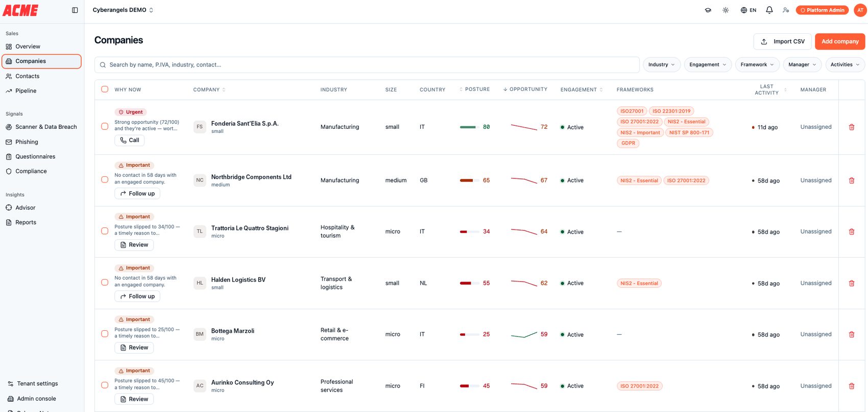Viewport: 868px width, 412px height.
Task: Click the posture bar for Fonderia Sant'Elia
Action: 470,127
